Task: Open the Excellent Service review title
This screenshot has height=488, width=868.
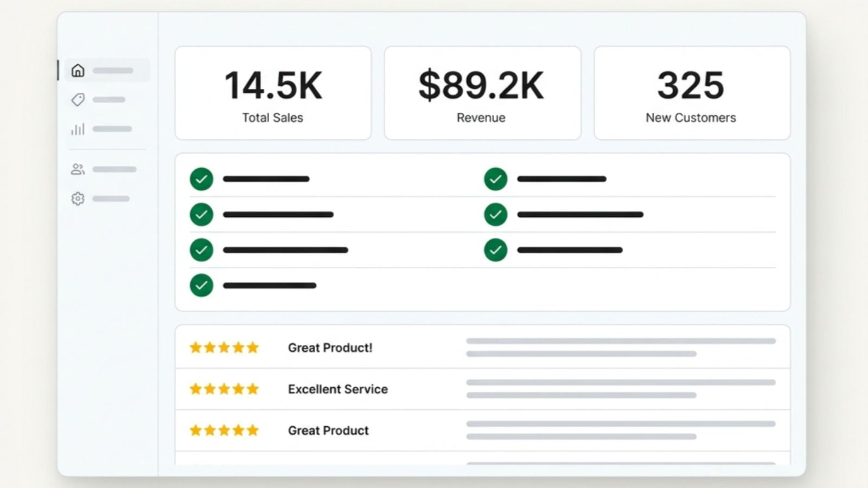Action: click(x=338, y=389)
